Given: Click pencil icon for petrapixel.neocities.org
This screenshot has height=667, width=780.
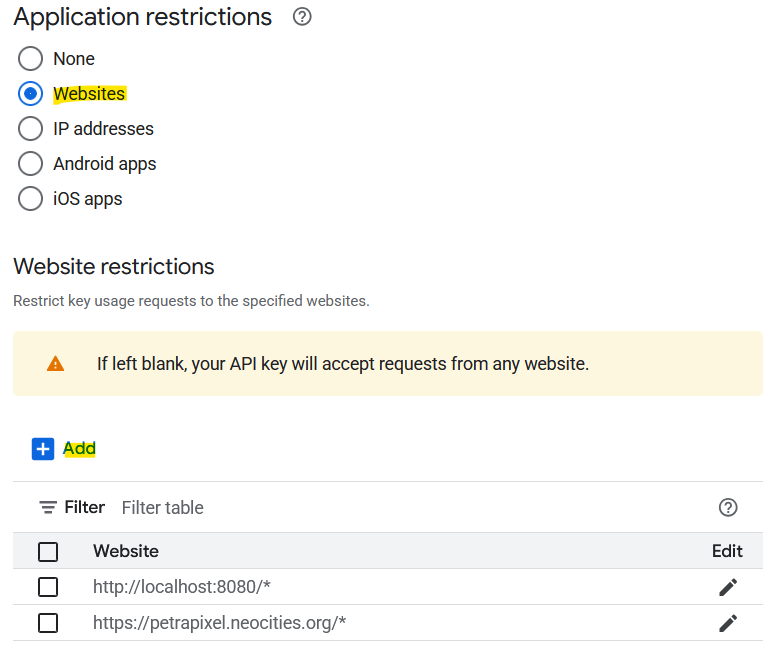Looking at the screenshot, I should pos(728,623).
